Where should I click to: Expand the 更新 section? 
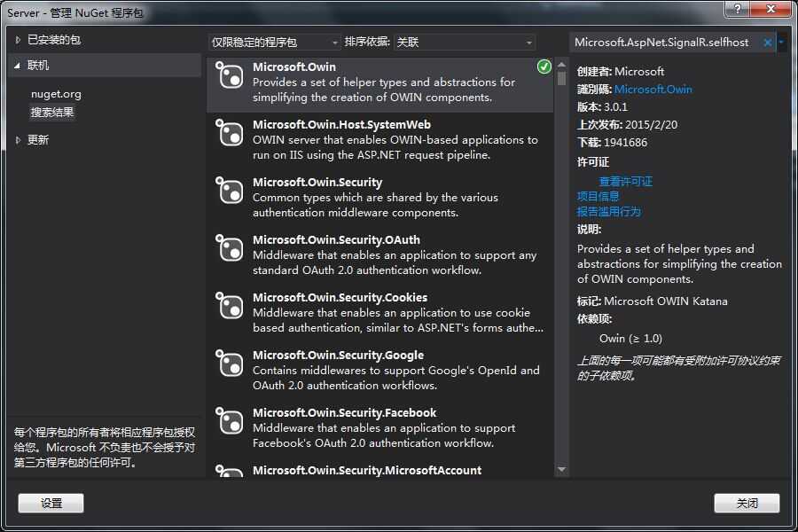(18, 140)
